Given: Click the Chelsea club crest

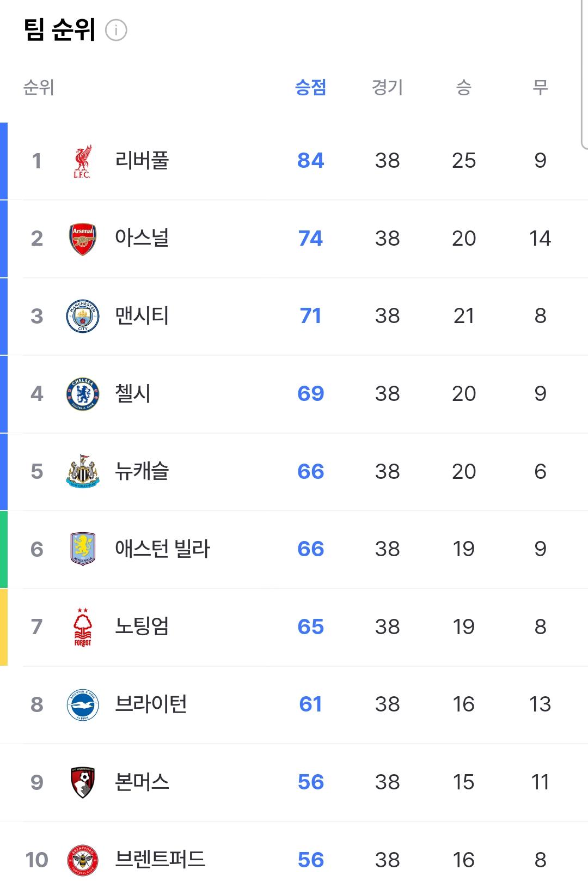Looking at the screenshot, I should pyautogui.click(x=83, y=394).
